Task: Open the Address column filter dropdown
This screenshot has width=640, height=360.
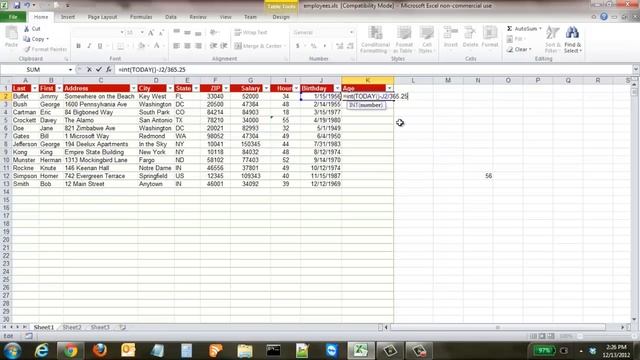Action: [x=133, y=89]
